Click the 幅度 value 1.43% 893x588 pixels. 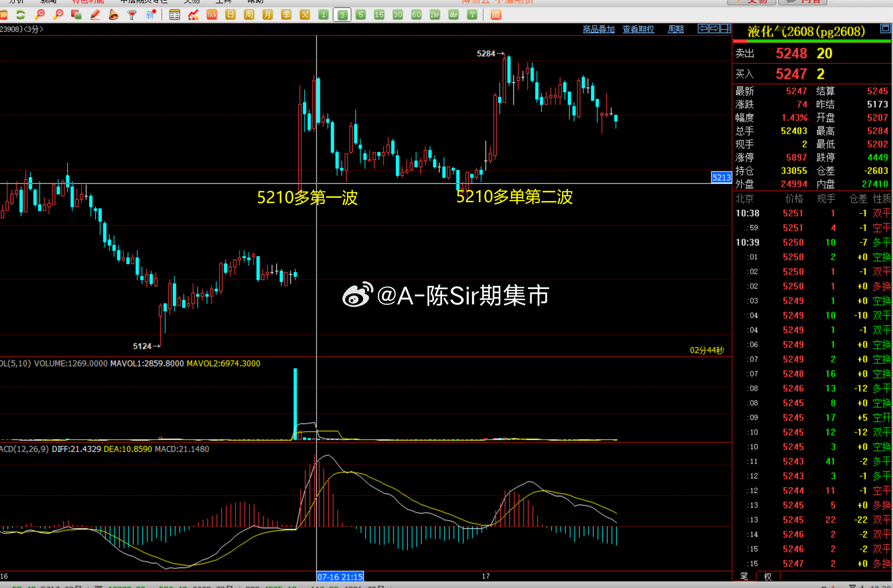pyautogui.click(x=794, y=118)
